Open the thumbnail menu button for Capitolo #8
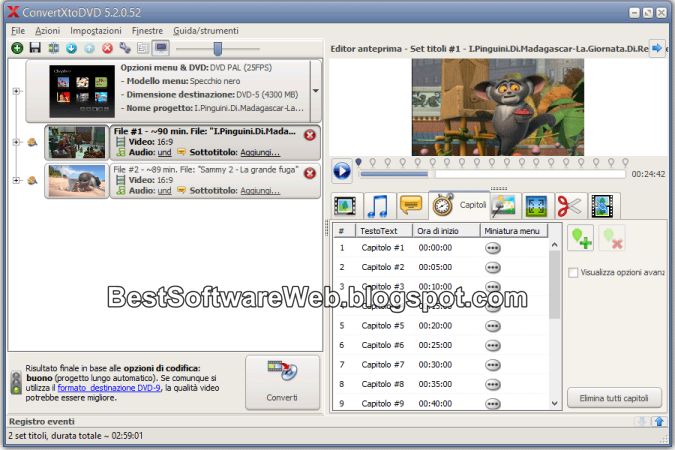Viewport: 675px width, 450px height. 493,385
